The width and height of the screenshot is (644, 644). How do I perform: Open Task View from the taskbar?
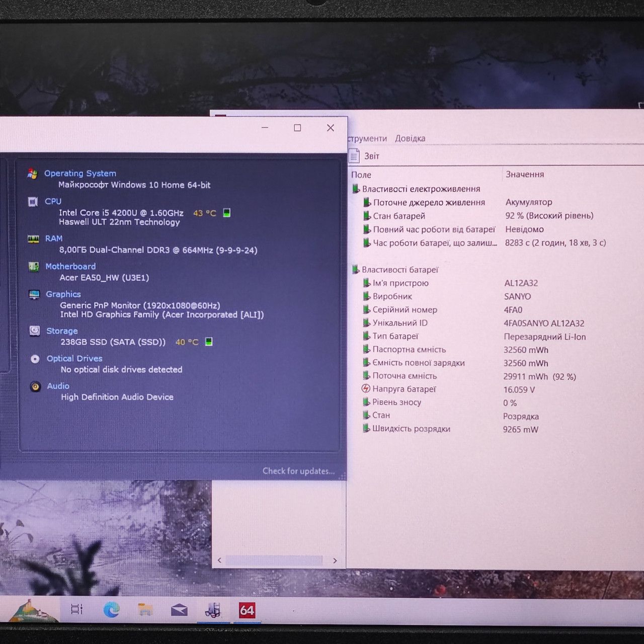coord(76,609)
